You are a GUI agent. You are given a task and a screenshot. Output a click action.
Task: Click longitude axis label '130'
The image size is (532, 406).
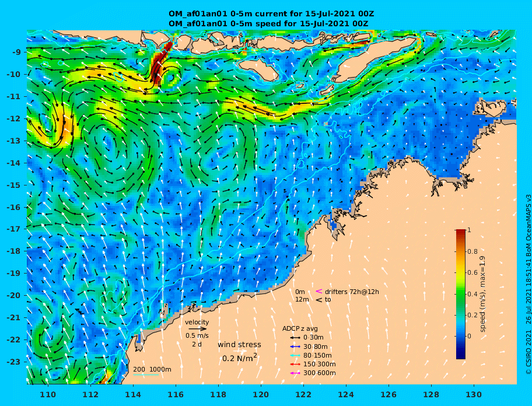(x=474, y=394)
